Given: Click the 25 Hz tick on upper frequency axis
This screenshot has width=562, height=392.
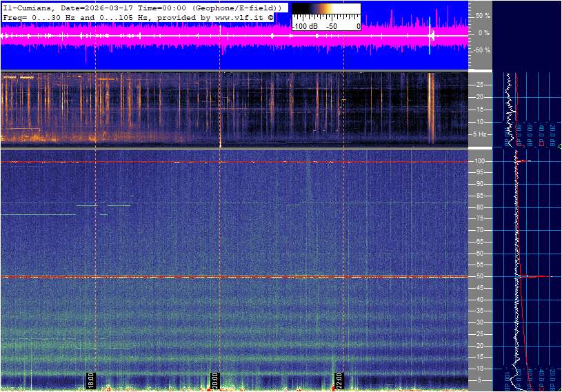Looking at the screenshot, I should pos(480,85).
